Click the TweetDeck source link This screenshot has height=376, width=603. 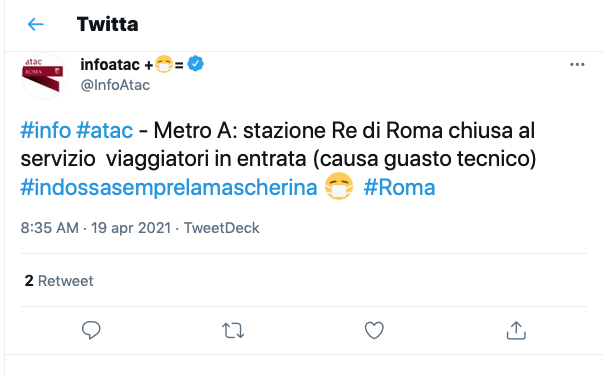[x=222, y=228]
